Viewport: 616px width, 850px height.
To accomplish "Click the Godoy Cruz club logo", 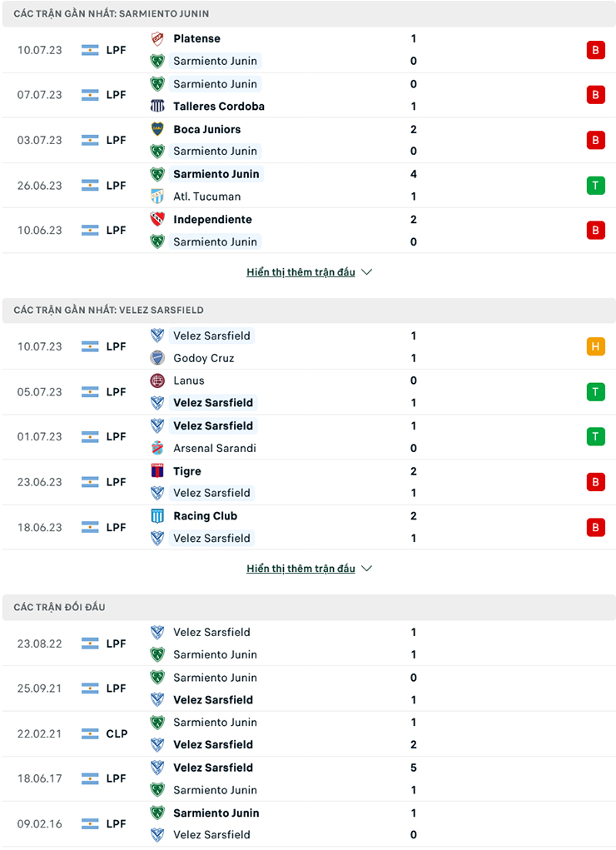I will 158,358.
